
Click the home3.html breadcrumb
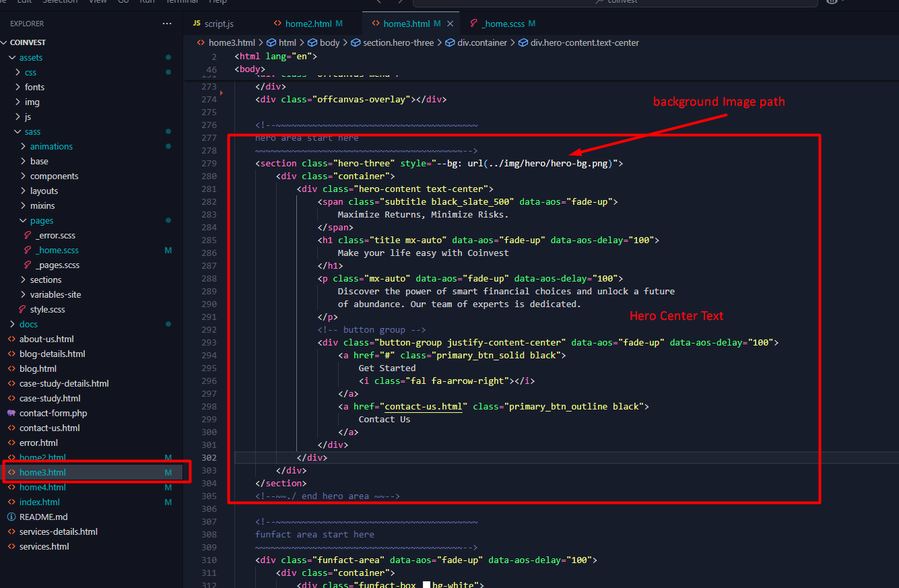pyautogui.click(x=232, y=42)
